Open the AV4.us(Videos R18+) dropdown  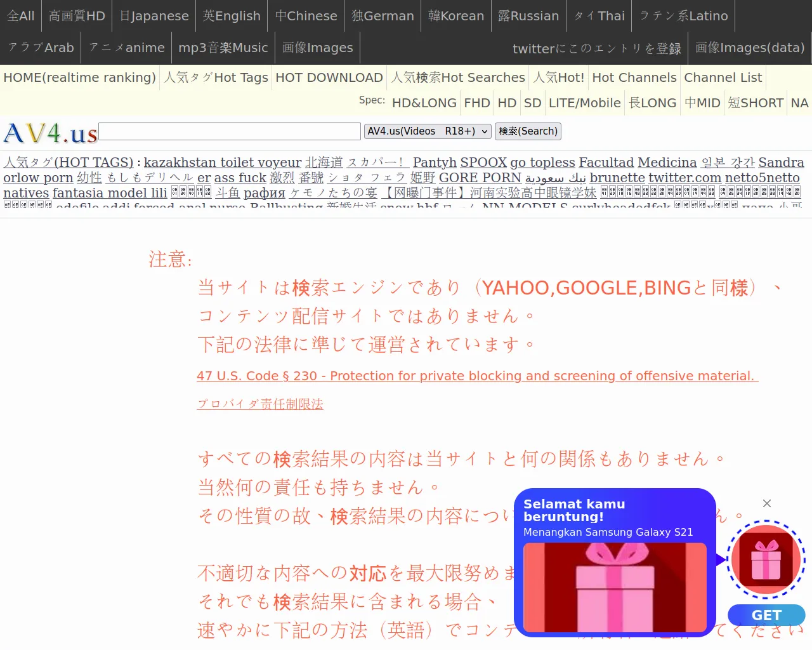[x=427, y=131]
